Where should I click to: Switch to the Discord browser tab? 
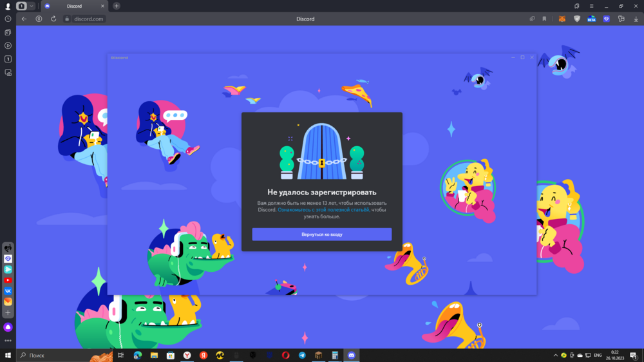(74, 6)
